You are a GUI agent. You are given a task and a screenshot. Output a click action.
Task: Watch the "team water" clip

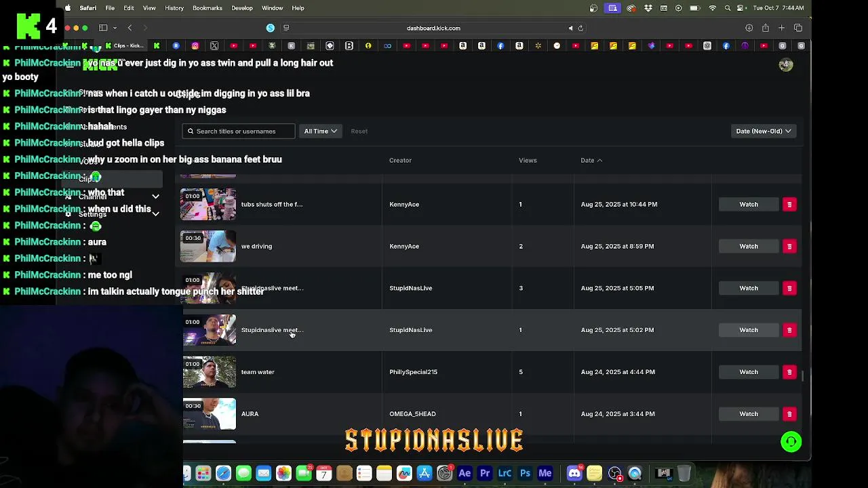point(749,372)
